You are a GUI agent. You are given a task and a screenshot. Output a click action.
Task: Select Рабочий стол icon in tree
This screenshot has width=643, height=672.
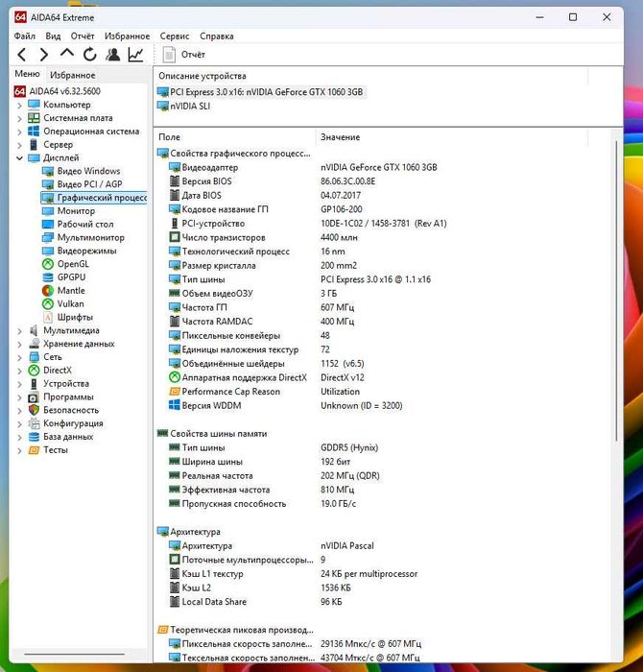48,224
